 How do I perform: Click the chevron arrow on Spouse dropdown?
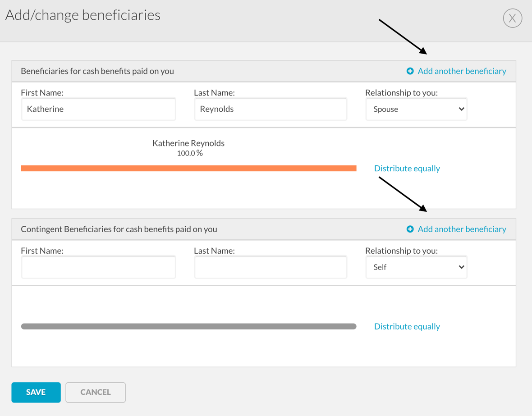click(461, 110)
